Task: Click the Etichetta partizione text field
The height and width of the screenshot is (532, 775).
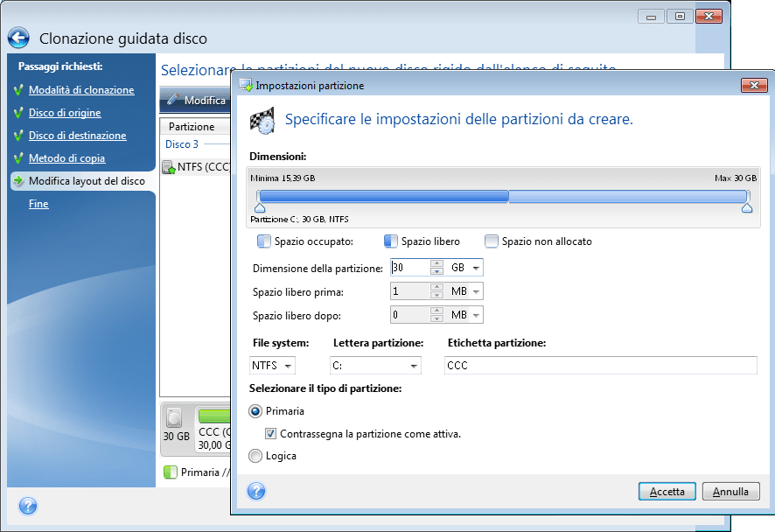Action: [600, 366]
